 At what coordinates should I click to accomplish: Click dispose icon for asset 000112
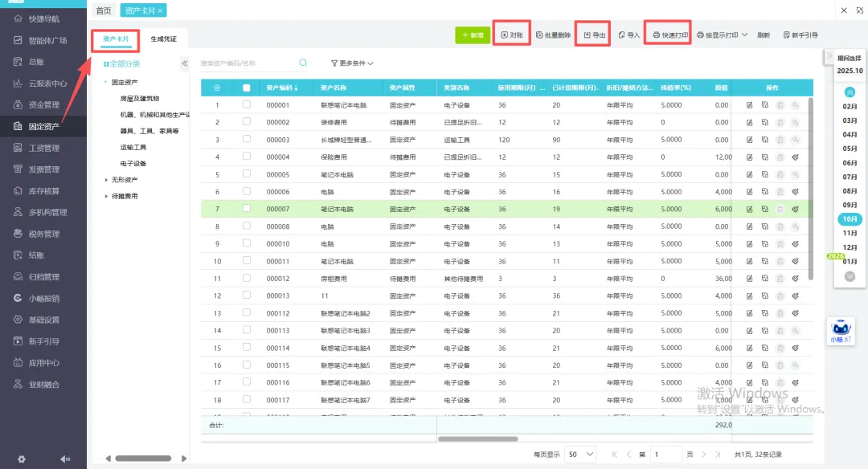point(795,313)
